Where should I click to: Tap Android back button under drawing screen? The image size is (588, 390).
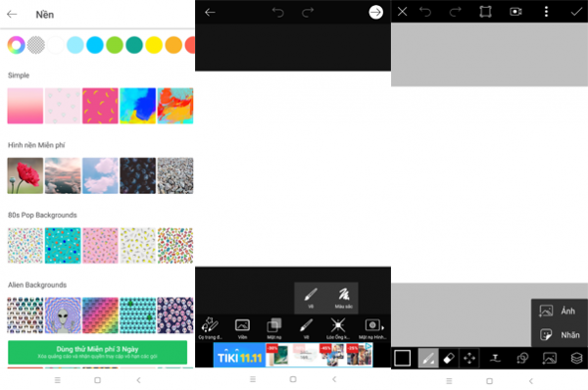click(x=531, y=381)
